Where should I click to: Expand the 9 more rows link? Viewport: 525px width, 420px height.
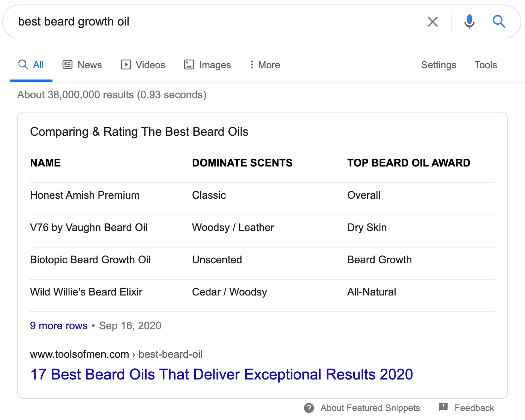[x=59, y=325]
